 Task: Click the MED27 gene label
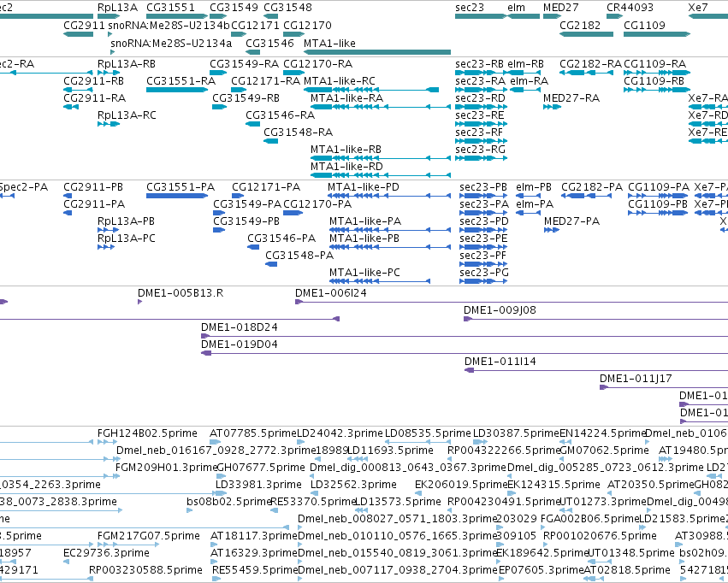[561, 8]
